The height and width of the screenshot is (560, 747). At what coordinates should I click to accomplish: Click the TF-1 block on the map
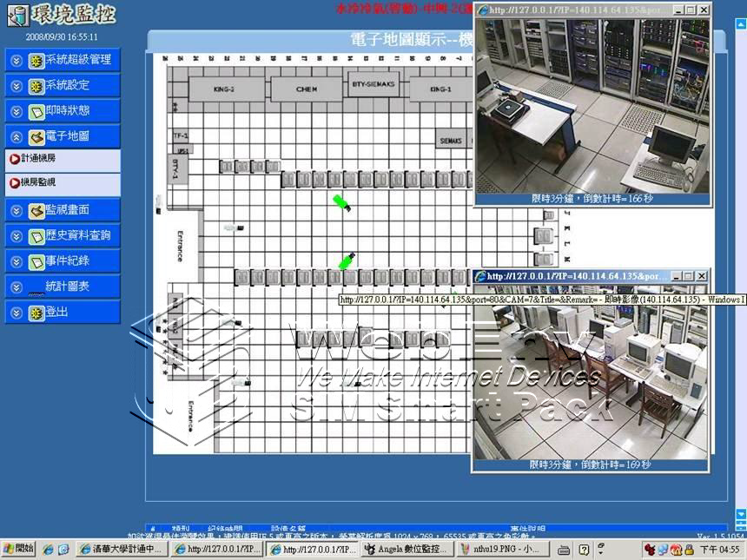[x=180, y=136]
